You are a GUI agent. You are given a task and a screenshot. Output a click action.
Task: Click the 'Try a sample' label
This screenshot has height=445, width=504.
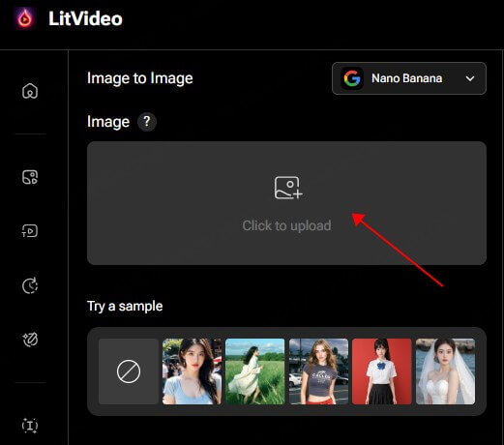125,306
